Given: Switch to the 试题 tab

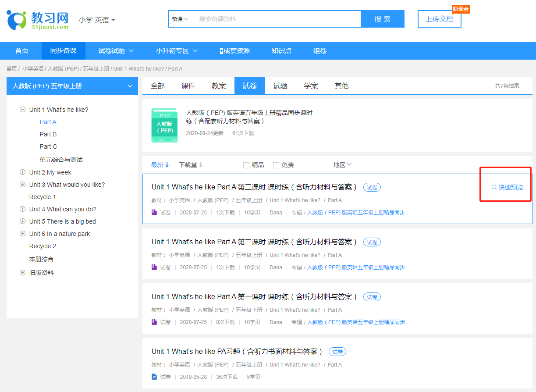Looking at the screenshot, I should 280,86.
